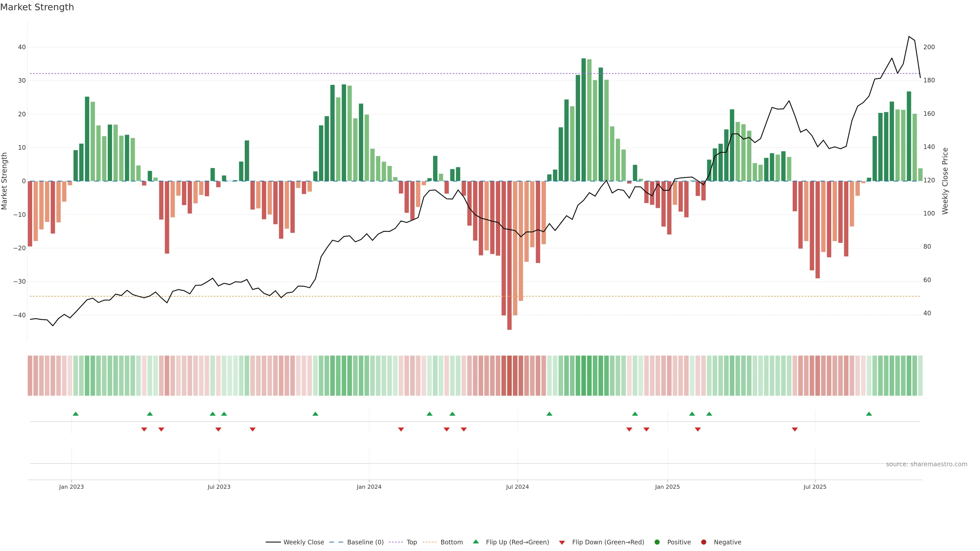Click the green Flip Up triangle legend icon
Viewport: 980px width, 551px height.
(475, 542)
